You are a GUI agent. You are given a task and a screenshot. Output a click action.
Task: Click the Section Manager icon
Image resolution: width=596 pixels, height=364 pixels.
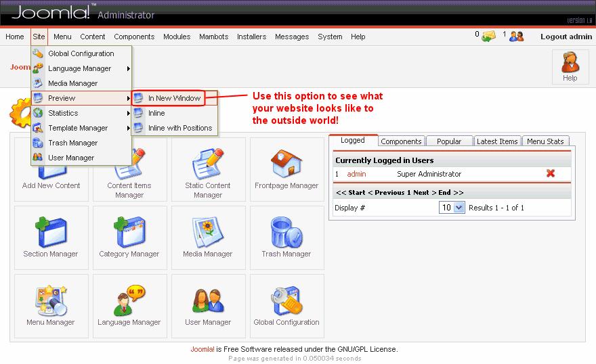pos(51,232)
